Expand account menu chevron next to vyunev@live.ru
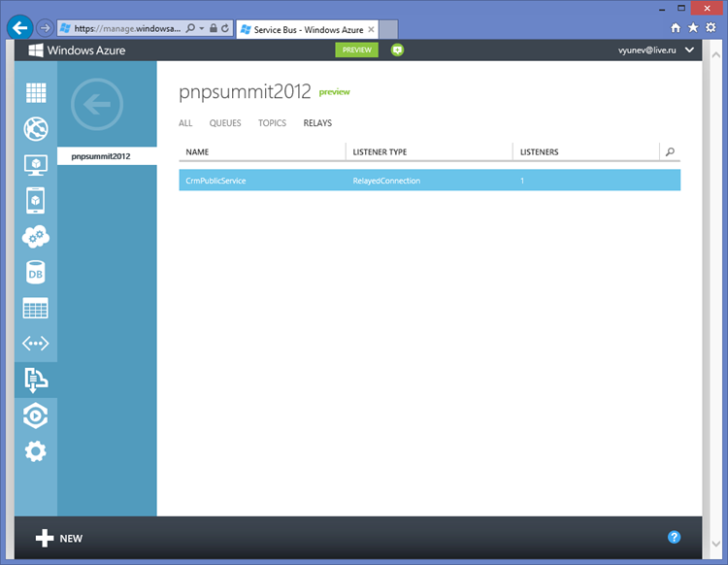 (x=689, y=50)
